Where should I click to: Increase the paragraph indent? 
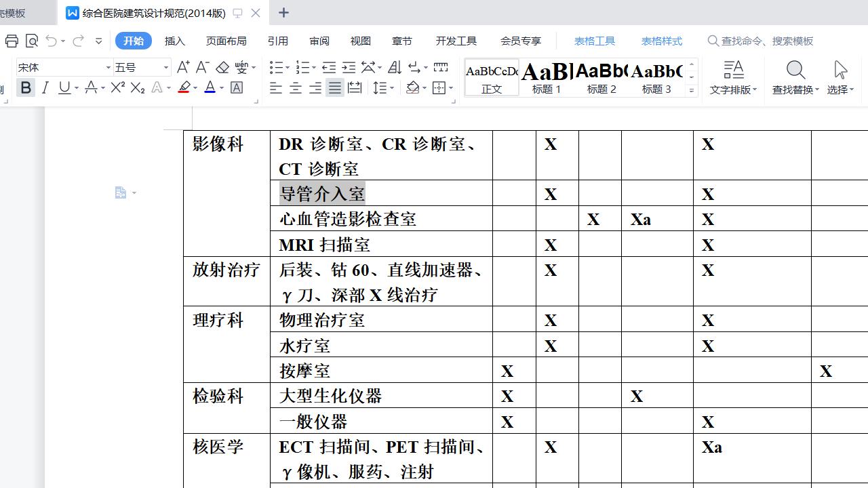[x=349, y=67]
